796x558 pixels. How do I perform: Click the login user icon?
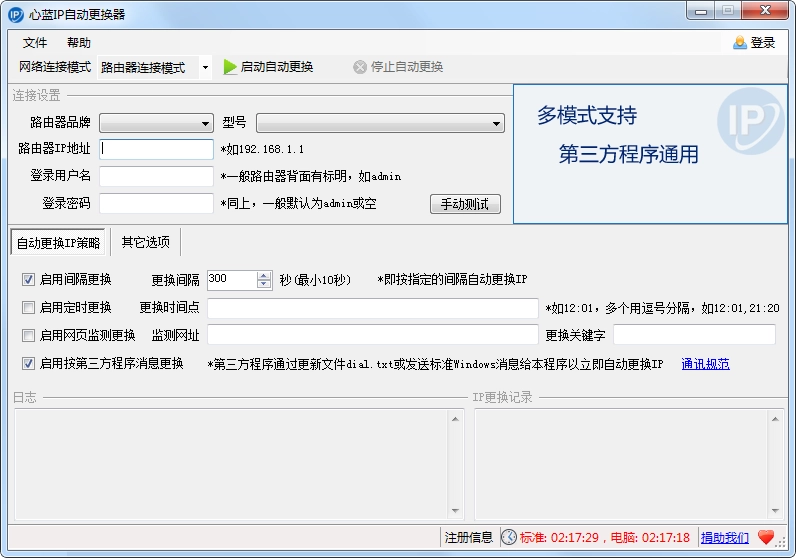(x=740, y=43)
